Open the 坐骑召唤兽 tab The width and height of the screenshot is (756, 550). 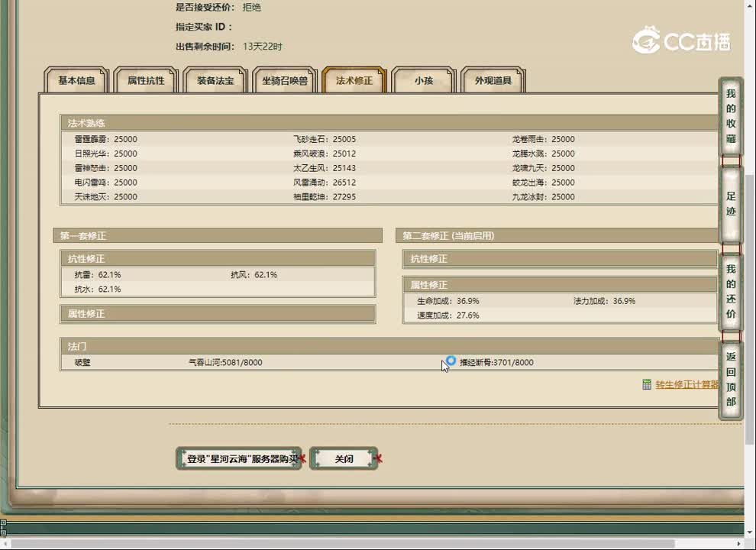(x=285, y=80)
